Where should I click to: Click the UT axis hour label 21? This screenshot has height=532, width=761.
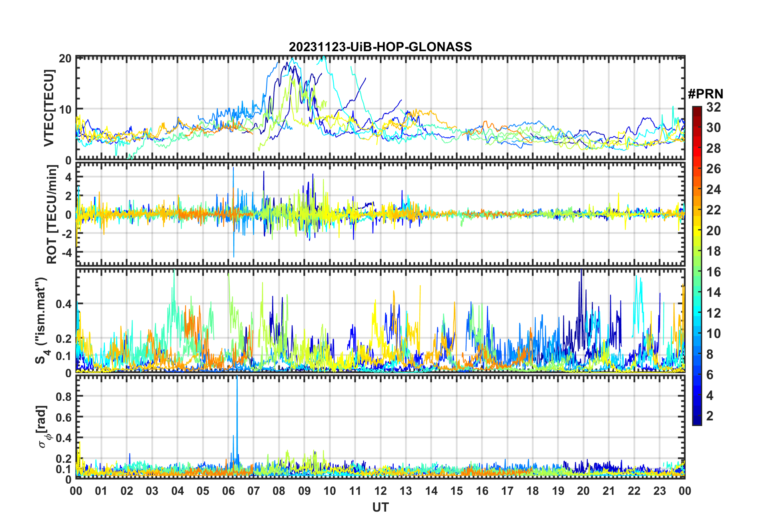click(x=609, y=491)
